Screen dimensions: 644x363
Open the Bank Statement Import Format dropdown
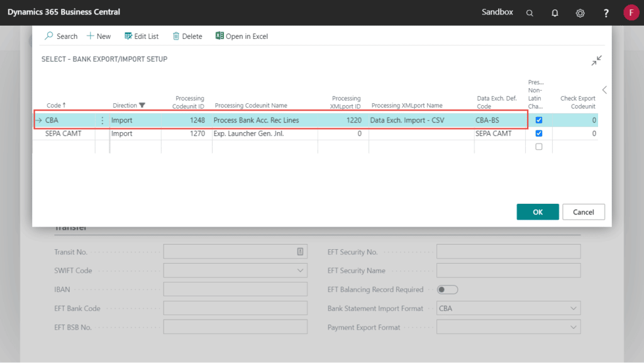pos(574,308)
